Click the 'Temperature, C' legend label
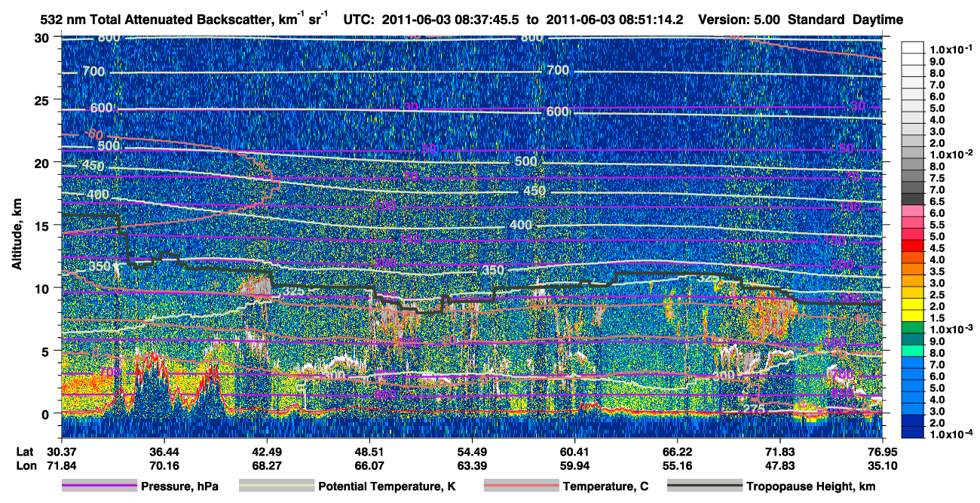Screen dimensions: 980x503 coord(605,487)
